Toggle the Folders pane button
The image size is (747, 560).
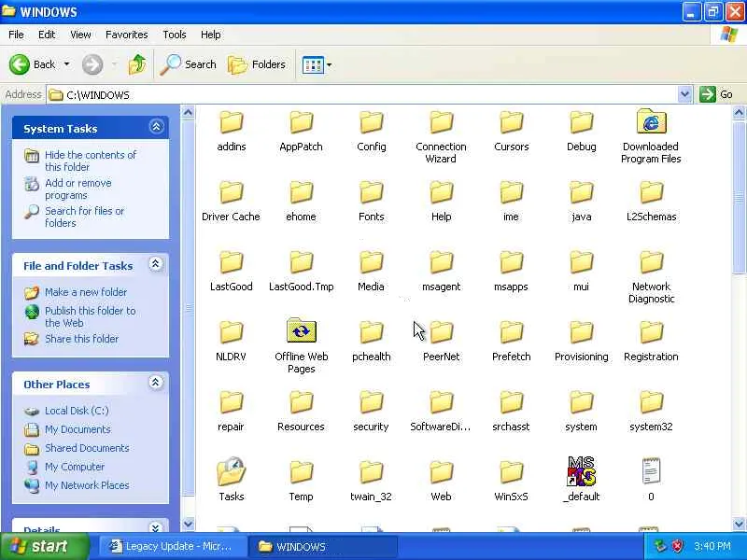pos(256,64)
